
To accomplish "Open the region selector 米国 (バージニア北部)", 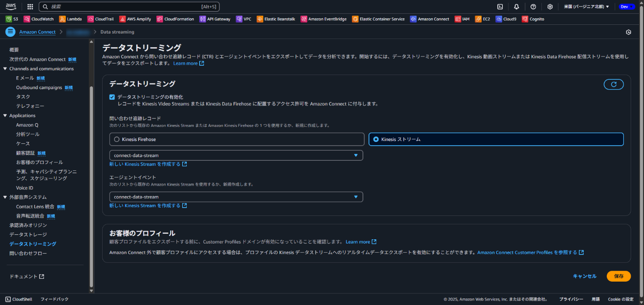I will click(586, 6).
